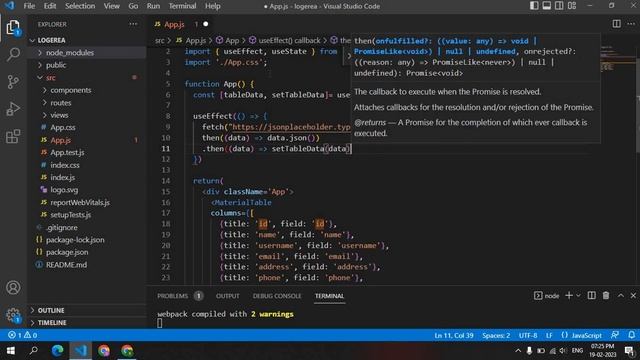Kill terminal with trash icon

[x=606, y=296]
